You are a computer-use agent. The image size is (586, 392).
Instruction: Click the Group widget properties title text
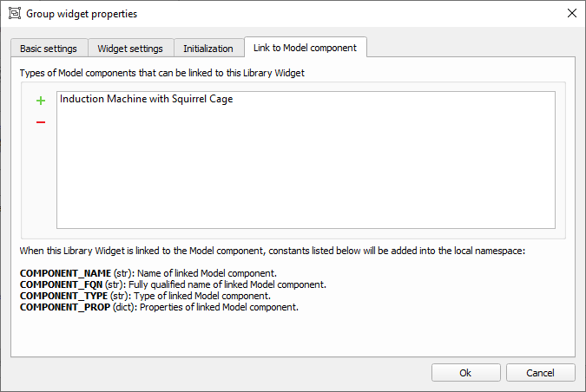[x=82, y=14]
